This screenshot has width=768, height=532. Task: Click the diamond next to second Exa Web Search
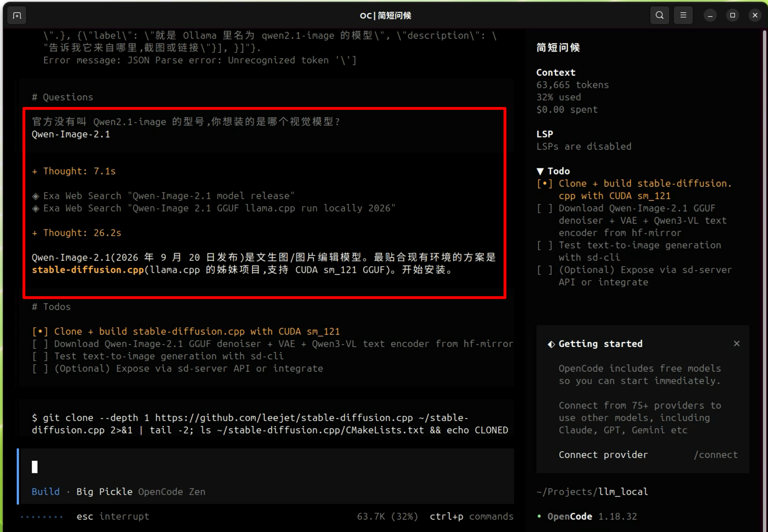pos(36,209)
